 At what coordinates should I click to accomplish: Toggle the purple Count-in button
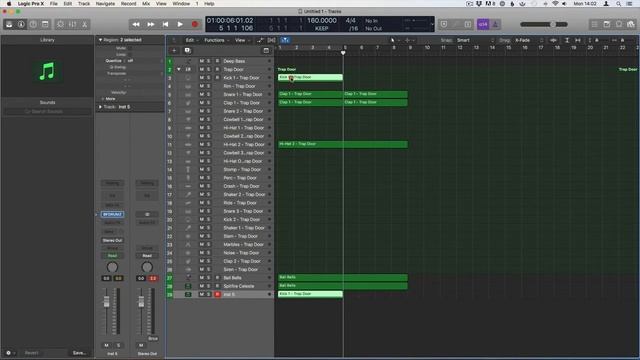pyautogui.click(x=483, y=24)
